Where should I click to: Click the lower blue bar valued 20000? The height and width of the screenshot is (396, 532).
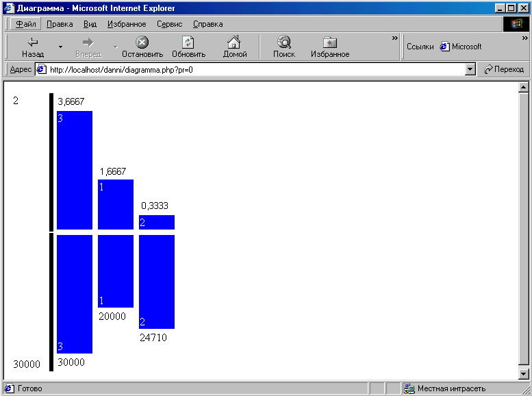click(x=115, y=271)
